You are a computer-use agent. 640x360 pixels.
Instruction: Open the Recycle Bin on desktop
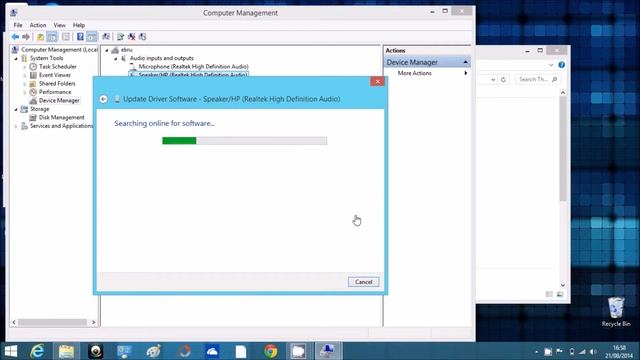pyautogui.click(x=616, y=312)
